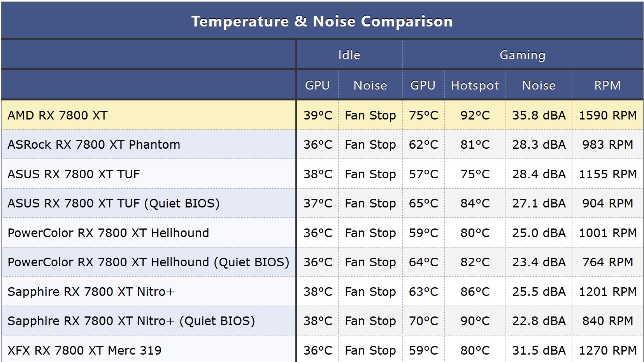Select the Sapphire RX 7800 XT Nitro+ (Quiet BIOS) name
Viewport: 644px width, 362px height.
(131, 321)
